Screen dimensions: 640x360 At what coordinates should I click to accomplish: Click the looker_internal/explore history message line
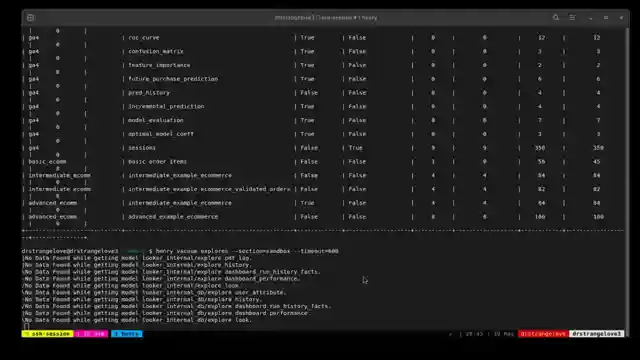[x=138, y=265]
